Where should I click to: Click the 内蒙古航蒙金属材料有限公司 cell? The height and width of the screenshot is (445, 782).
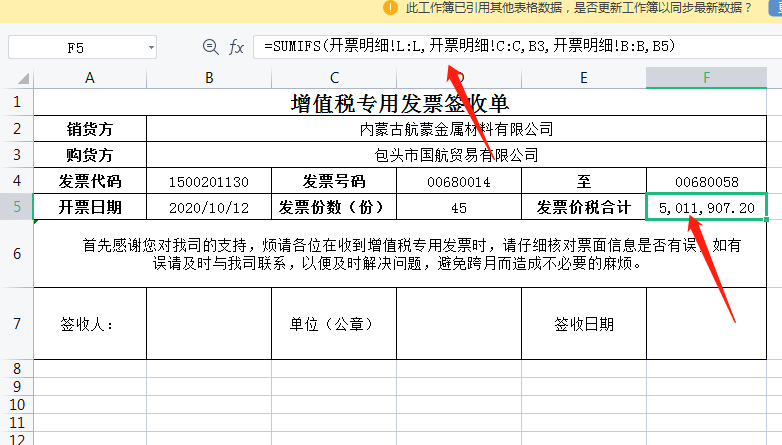click(x=456, y=129)
